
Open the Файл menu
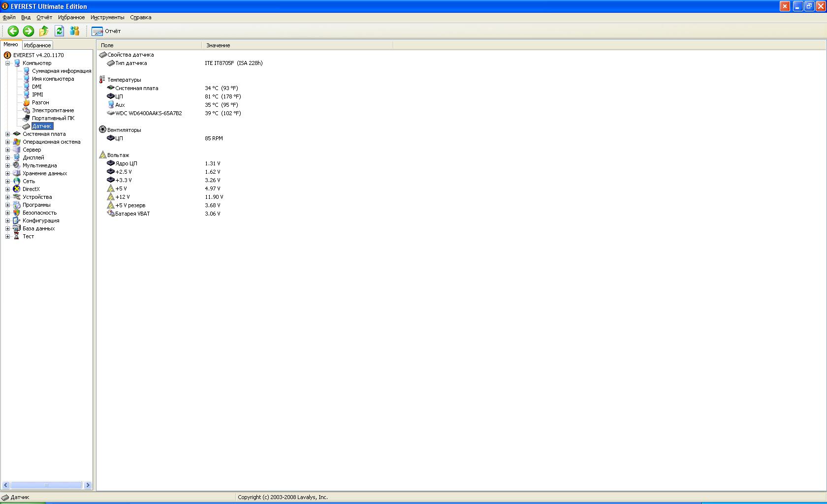[9, 17]
